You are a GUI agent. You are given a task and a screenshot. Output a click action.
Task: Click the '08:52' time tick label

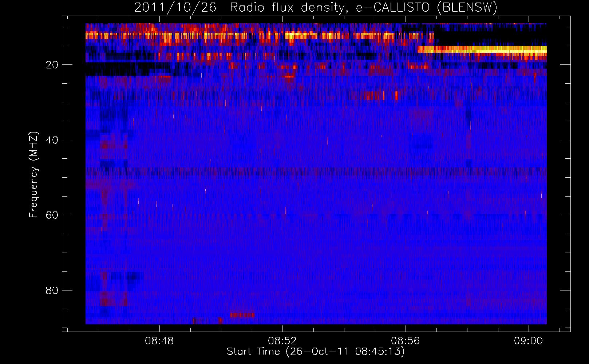(x=282, y=341)
